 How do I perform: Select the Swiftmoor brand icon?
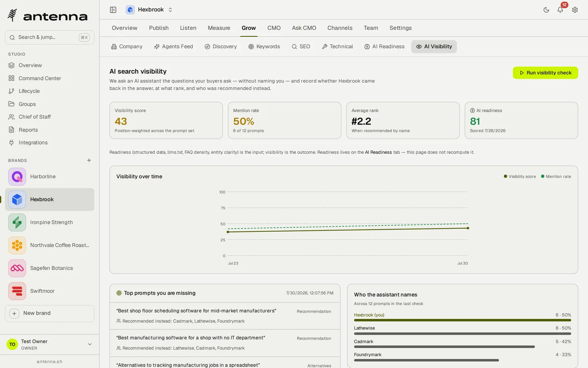[x=17, y=291]
